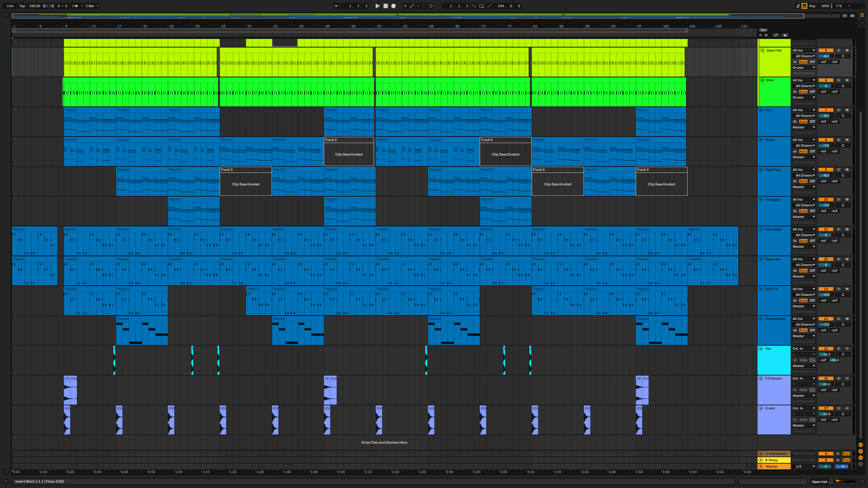The height and width of the screenshot is (488, 868).
Task: Click the Lock Envelopes padlock icon
Action: coord(785,35)
